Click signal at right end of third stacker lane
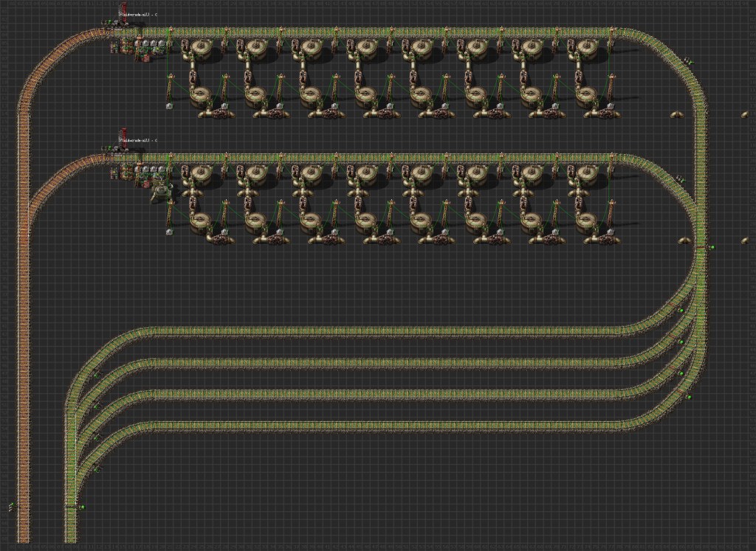Viewport: 756px width, 551px height. tap(681, 373)
